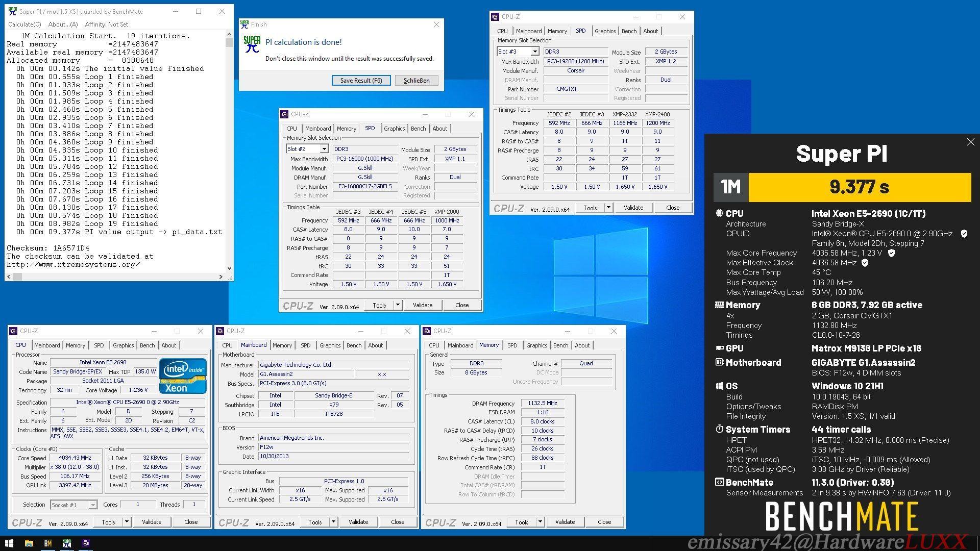
Task: Click the Super PI vertical scrollbar down arrow
Action: (229, 268)
